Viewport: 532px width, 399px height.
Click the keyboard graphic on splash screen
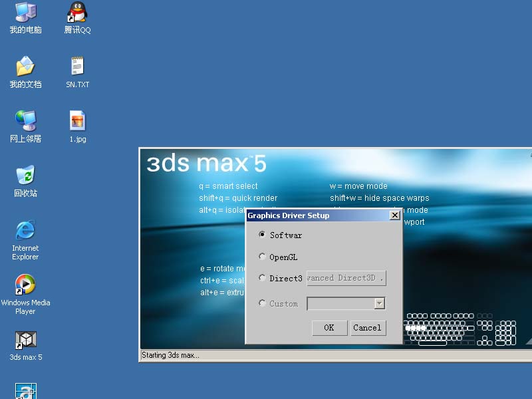[461, 329]
